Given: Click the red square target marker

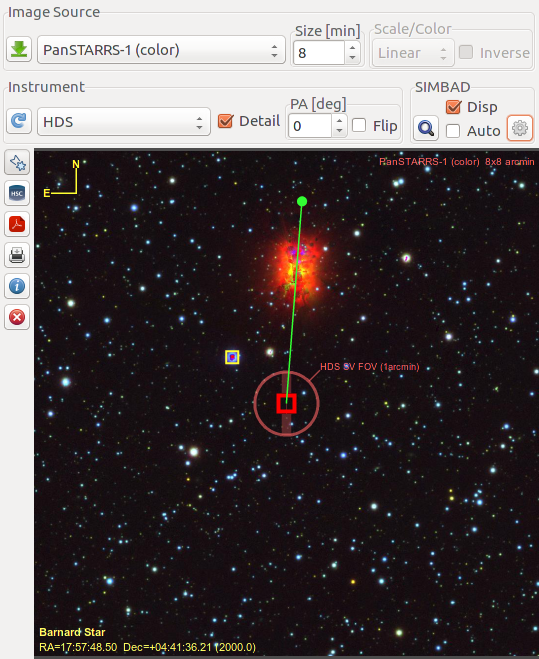Looking at the screenshot, I should 286,403.
